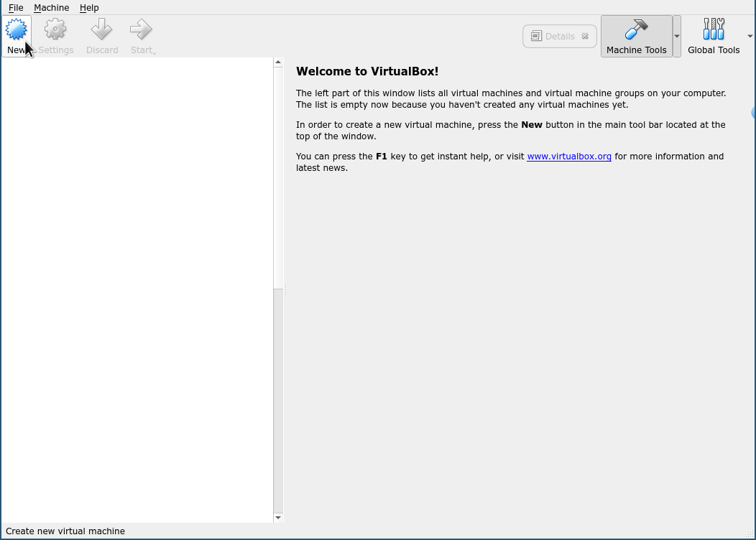Expand the small arrow beside Start

click(x=155, y=52)
